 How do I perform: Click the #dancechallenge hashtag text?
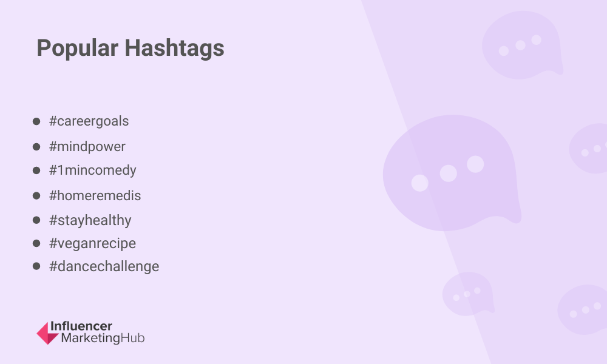coord(104,266)
